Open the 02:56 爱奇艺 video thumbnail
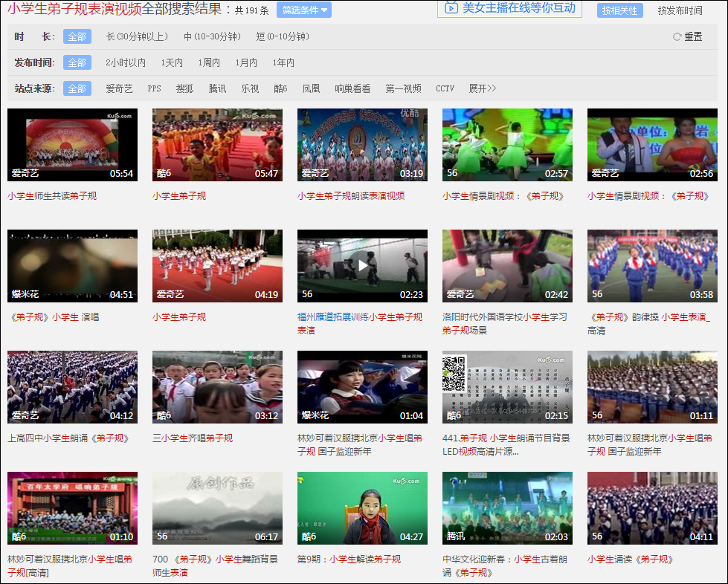 tap(652, 145)
